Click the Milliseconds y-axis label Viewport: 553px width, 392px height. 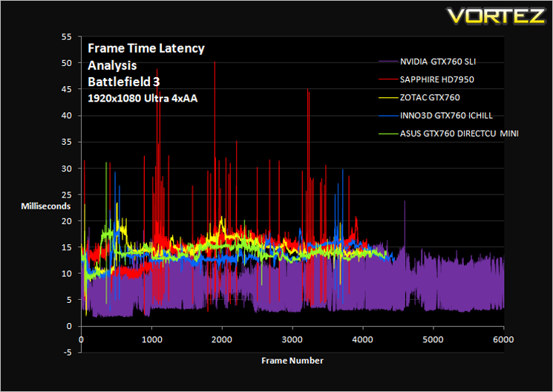point(45,206)
